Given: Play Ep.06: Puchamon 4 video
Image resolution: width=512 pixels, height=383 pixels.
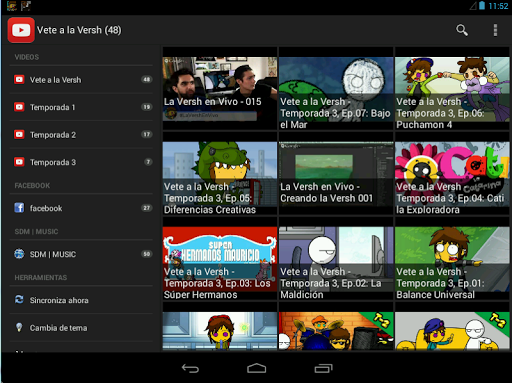Looking at the screenshot, I should click(452, 88).
